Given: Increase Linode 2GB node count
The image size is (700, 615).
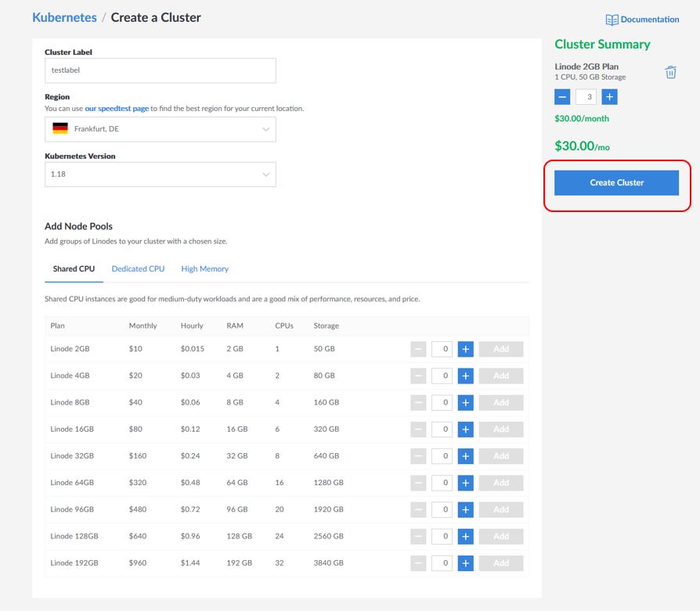Looking at the screenshot, I should [466, 349].
